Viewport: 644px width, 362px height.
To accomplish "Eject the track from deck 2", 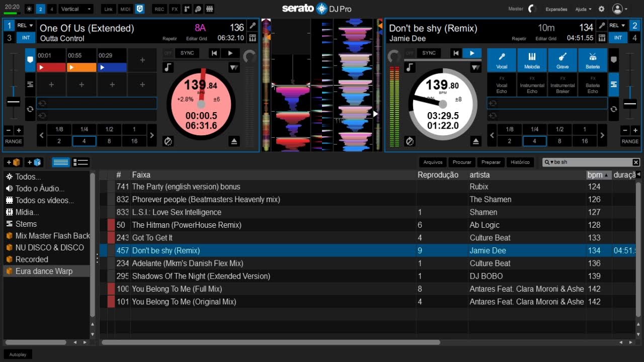I will pyautogui.click(x=475, y=141).
